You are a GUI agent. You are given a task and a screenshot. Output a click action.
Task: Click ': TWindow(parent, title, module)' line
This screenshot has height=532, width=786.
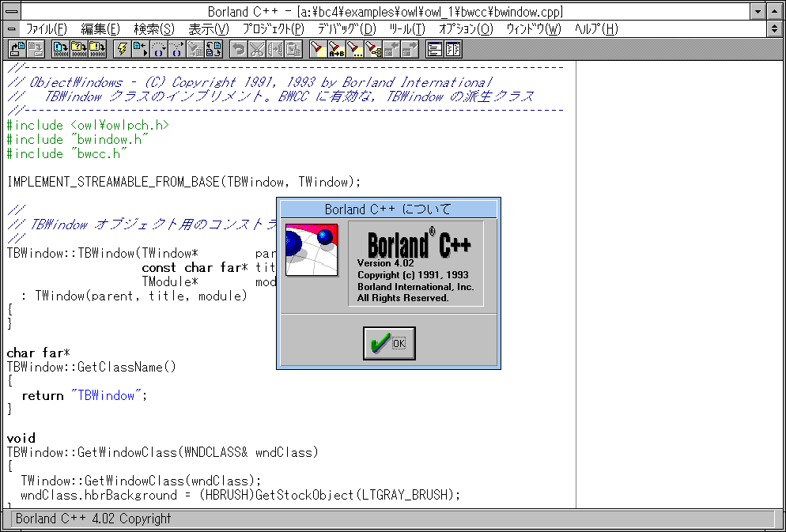pyautogui.click(x=134, y=296)
